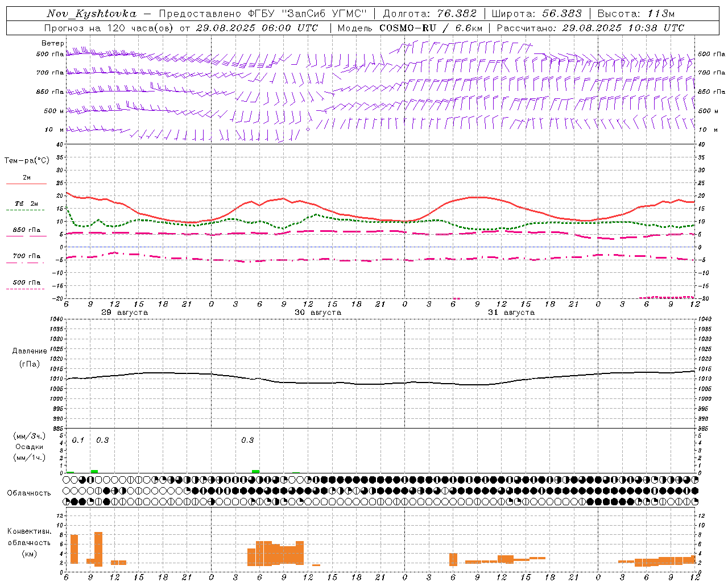Click the provider text "Предоставлено ФГБУ ЗапСиб УГМС"
Screen dimensions: 728x582
[x=263, y=14]
